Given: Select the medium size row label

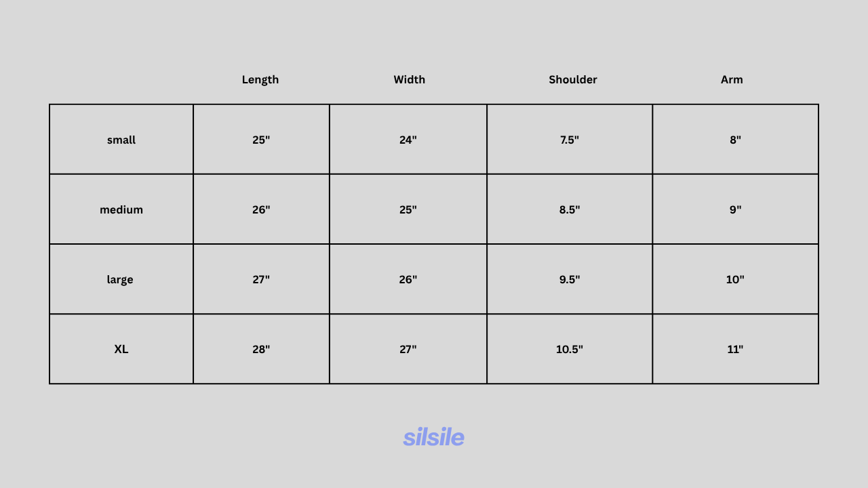Looking at the screenshot, I should 121,209.
